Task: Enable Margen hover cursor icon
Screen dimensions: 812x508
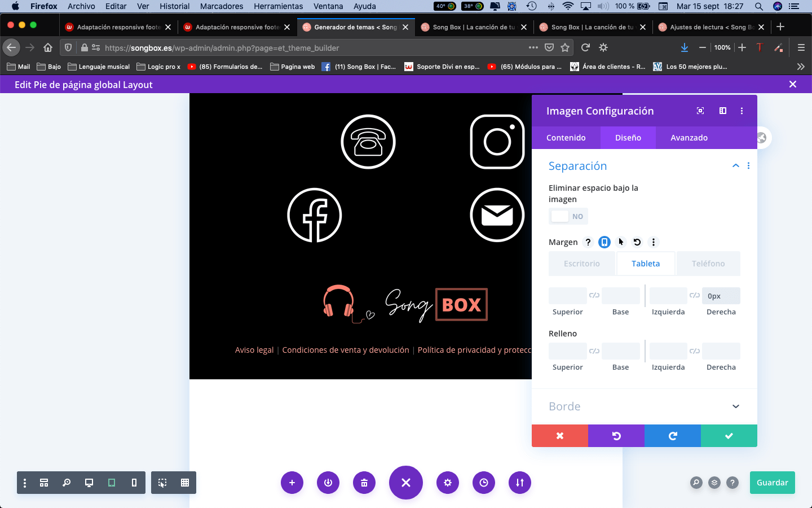Action: tap(621, 242)
